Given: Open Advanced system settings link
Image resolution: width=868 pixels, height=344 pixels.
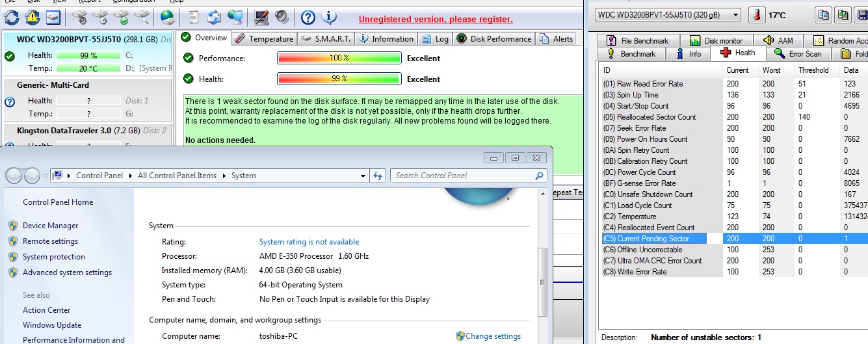Looking at the screenshot, I should coord(67,272).
